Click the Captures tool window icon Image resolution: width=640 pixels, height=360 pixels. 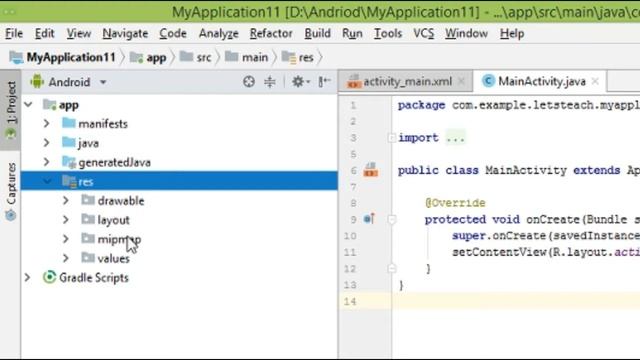(11, 215)
